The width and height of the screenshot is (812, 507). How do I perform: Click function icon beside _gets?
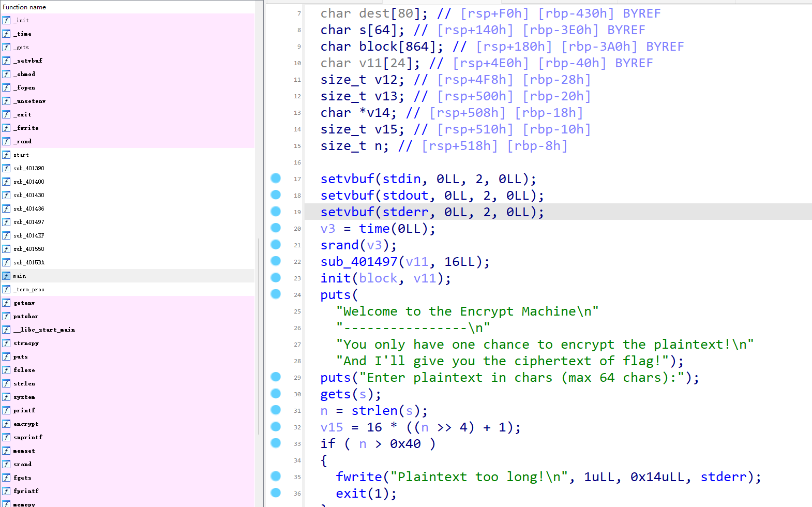click(6, 47)
